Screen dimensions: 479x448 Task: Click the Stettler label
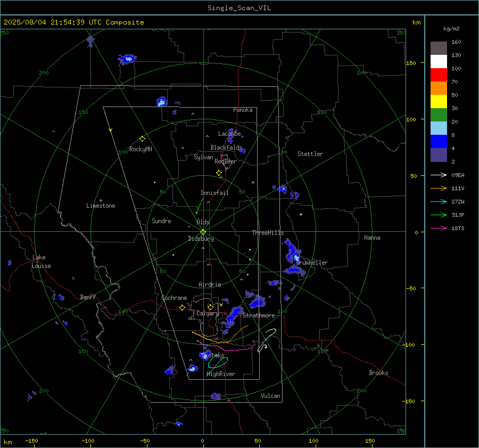coord(310,154)
